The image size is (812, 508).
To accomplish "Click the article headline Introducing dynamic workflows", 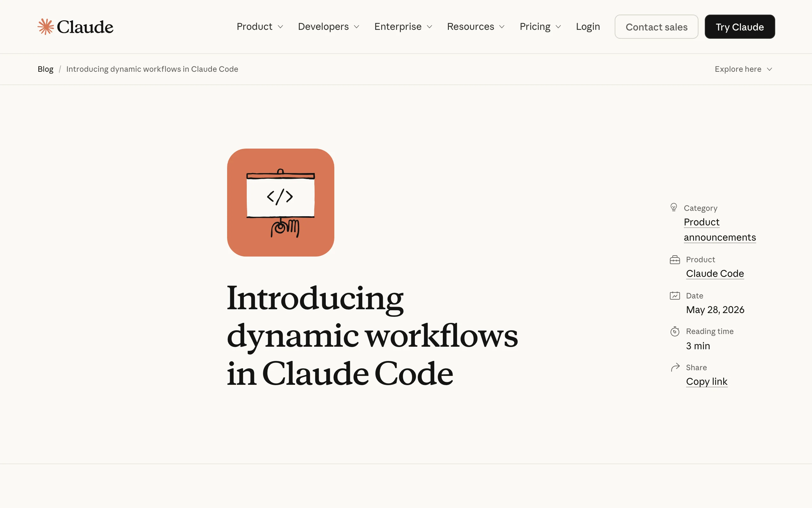I will pos(372,336).
